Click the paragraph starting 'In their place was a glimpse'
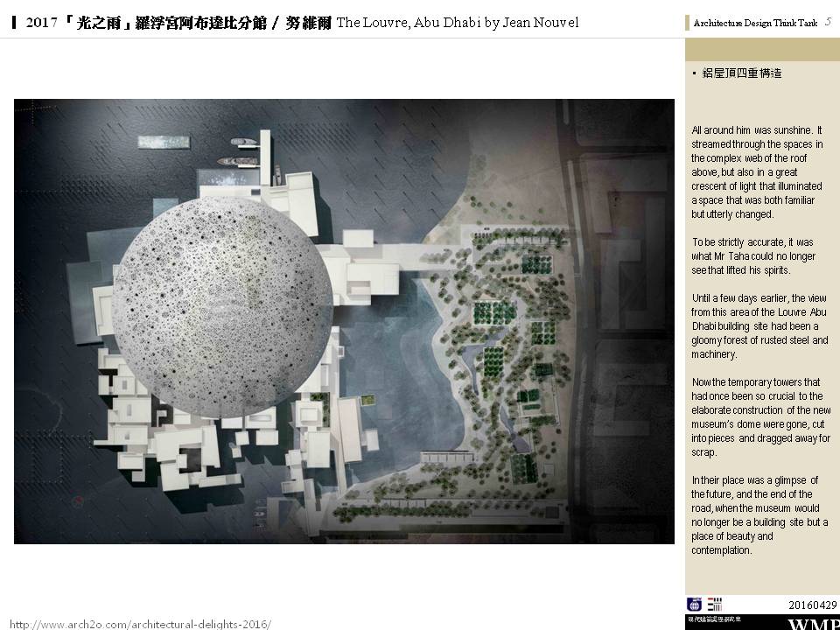 click(755, 515)
